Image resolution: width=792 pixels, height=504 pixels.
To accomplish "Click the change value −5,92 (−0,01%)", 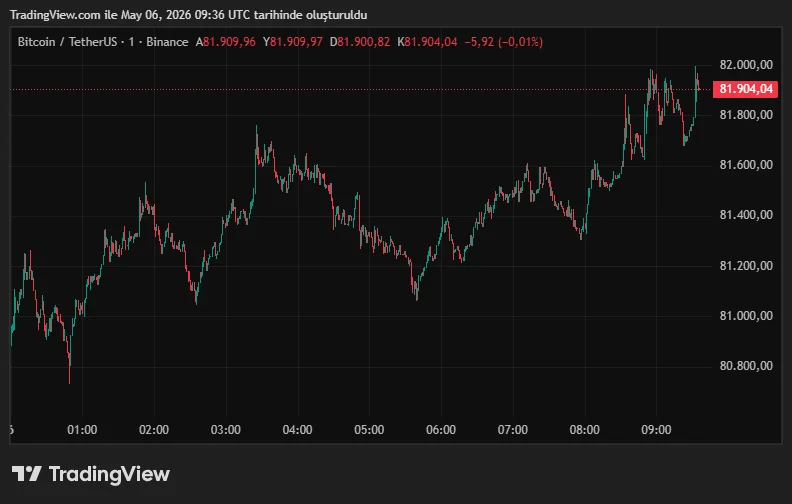I will [x=504, y=42].
